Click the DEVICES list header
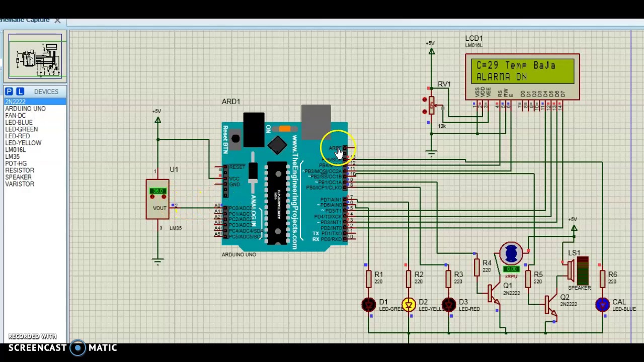The height and width of the screenshot is (362, 644). 46,92
